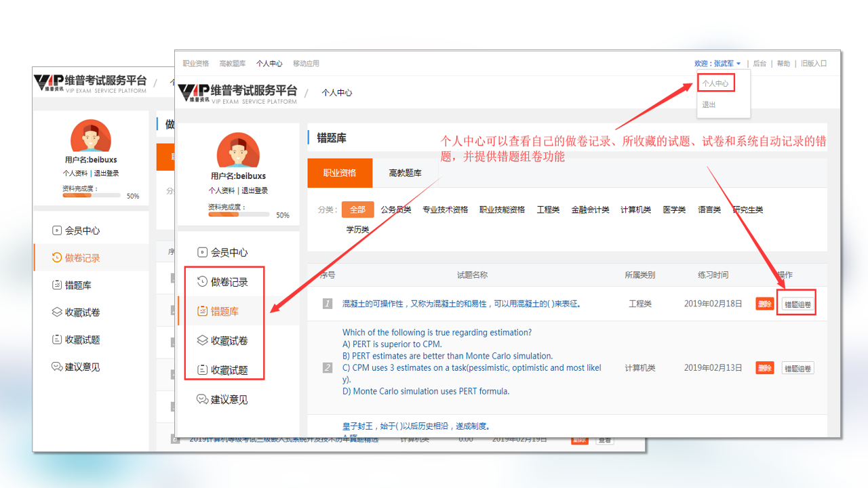Image resolution: width=868 pixels, height=488 pixels.
Task: Switch to the 高教题库 tab in 错题库
Action: coord(405,174)
